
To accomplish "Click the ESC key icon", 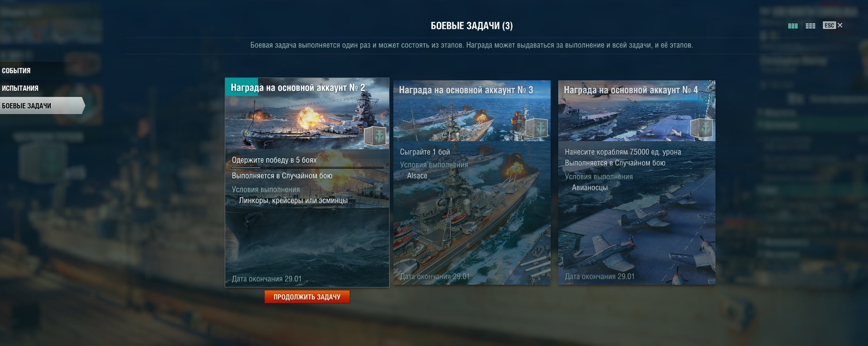I will tap(829, 26).
